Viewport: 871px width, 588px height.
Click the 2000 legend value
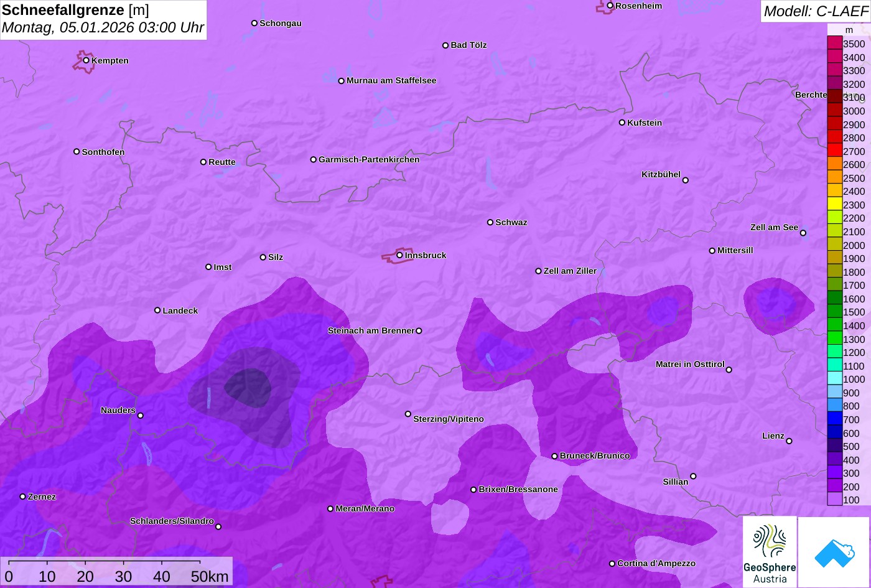854,245
